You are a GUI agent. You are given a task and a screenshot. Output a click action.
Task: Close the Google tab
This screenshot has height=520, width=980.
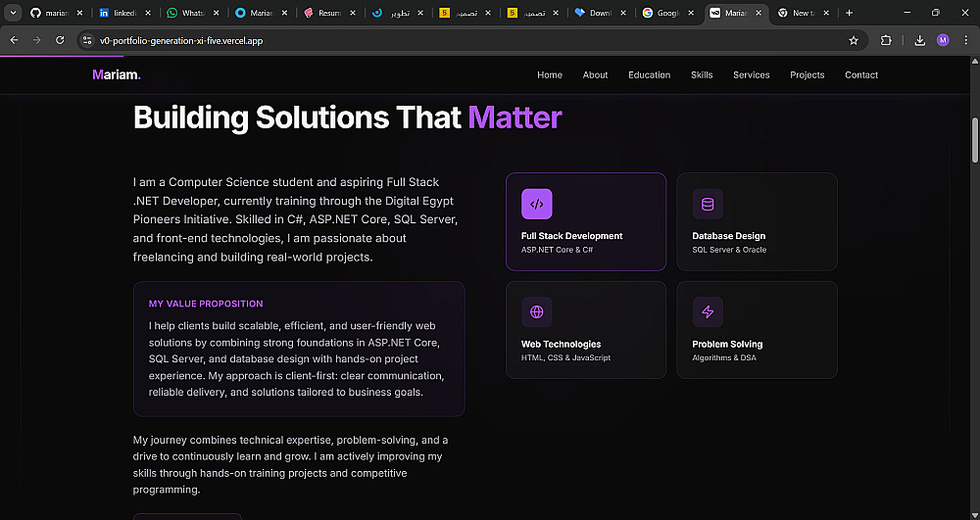[691, 13]
